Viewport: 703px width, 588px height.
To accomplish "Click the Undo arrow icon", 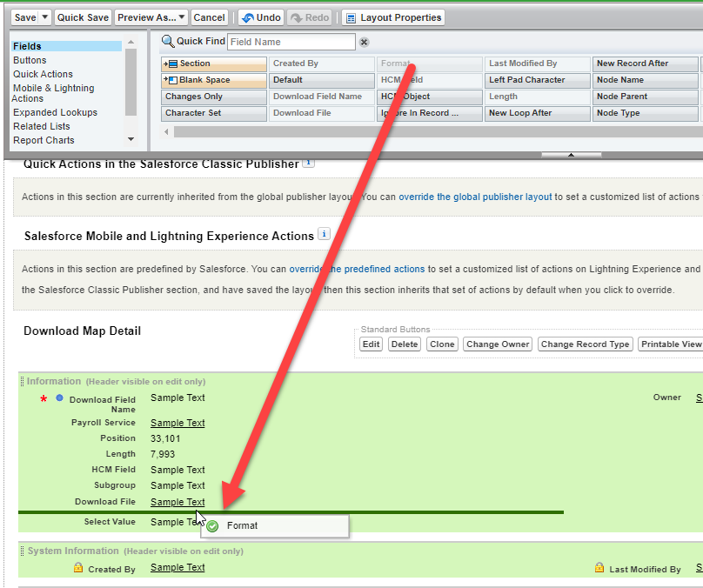I will pos(248,17).
